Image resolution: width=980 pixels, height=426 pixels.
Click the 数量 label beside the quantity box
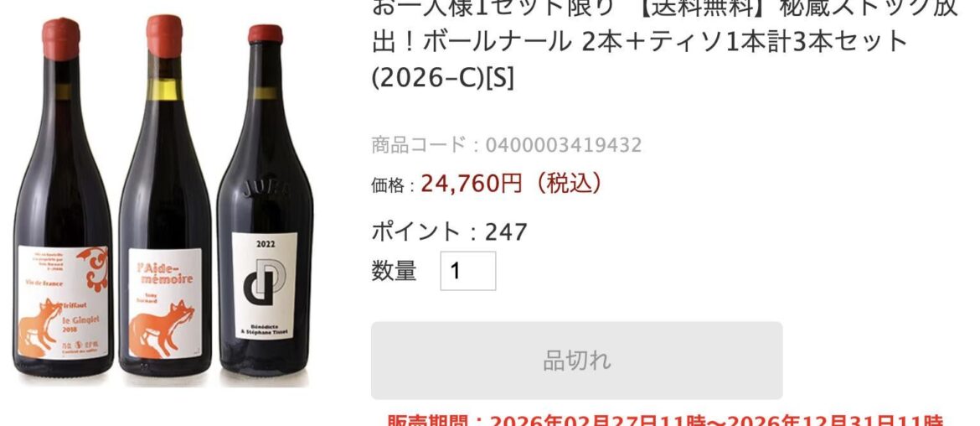pos(394,271)
